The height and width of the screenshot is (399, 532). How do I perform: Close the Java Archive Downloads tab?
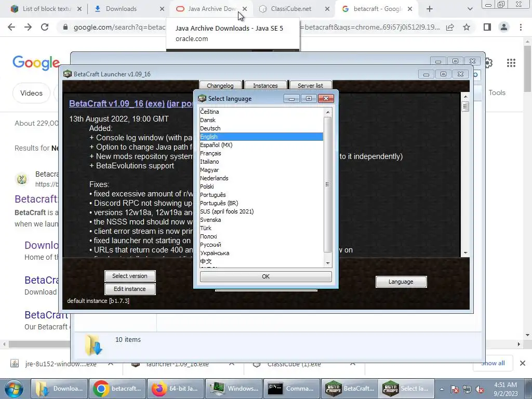[x=245, y=9]
